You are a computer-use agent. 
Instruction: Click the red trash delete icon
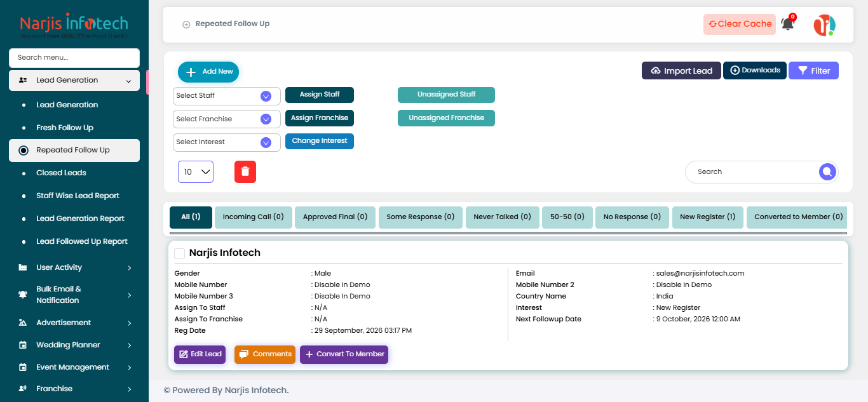[245, 171]
